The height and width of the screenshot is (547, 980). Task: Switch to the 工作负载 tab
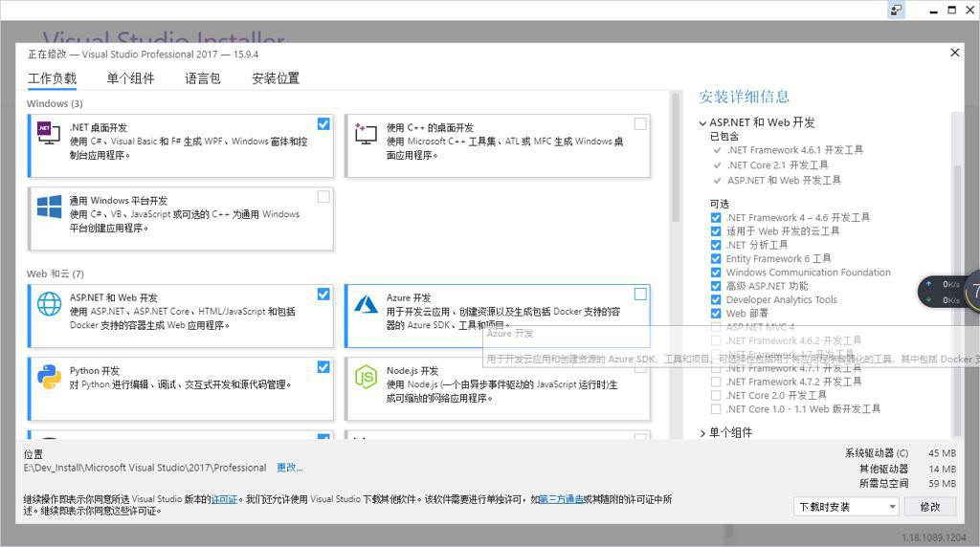click(x=52, y=78)
